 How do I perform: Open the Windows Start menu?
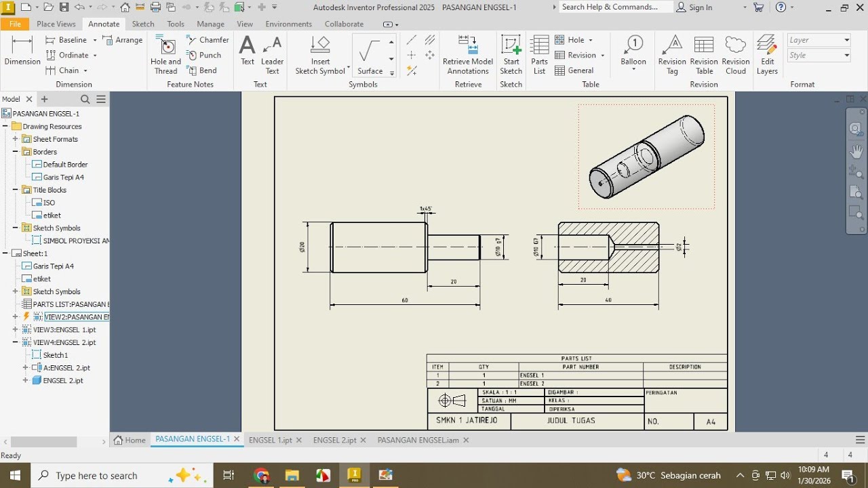[x=14, y=475]
